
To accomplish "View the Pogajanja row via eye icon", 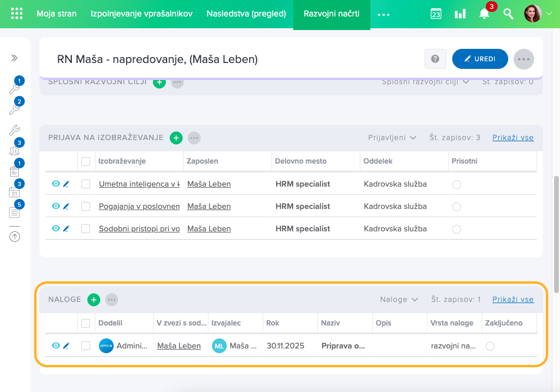I will click(55, 207).
